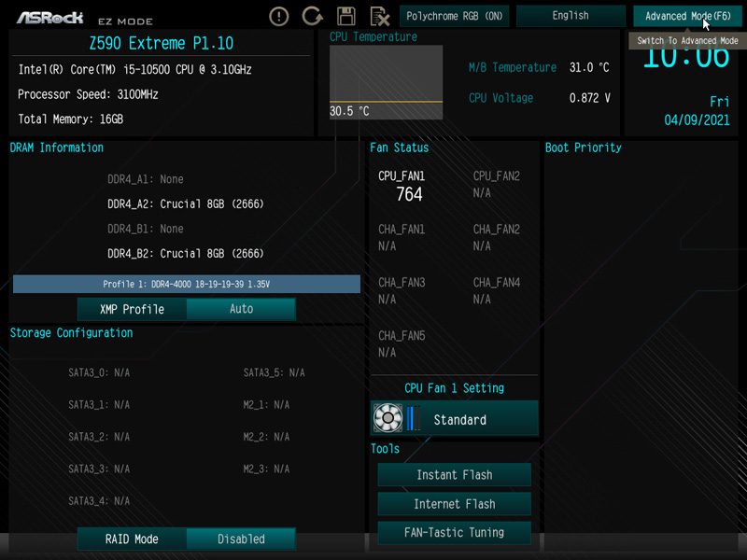Image resolution: width=747 pixels, height=560 pixels.
Task: Select Profile 1 DDR4-4000 18-19-19-39 bar
Action: [x=186, y=284]
